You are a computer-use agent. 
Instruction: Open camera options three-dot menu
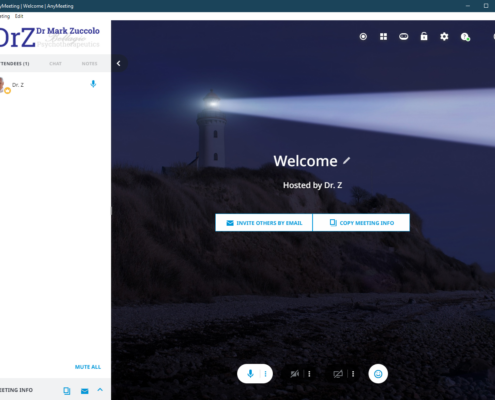click(309, 374)
